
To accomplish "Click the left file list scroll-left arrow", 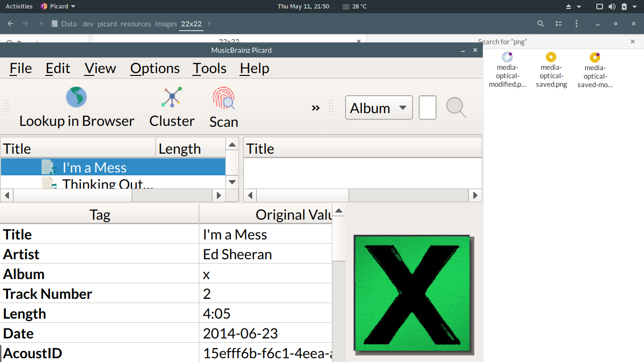I will coord(7,195).
